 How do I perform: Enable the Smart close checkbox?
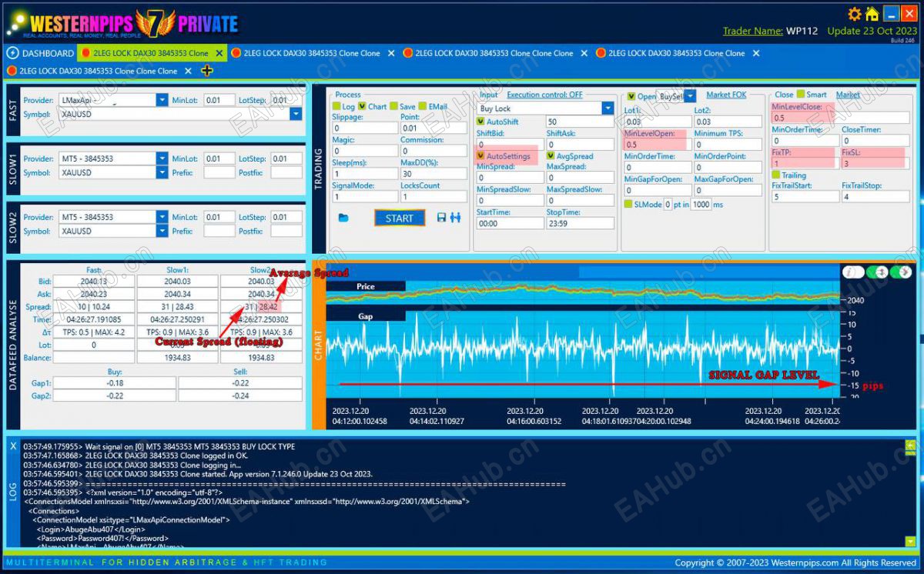(801, 95)
